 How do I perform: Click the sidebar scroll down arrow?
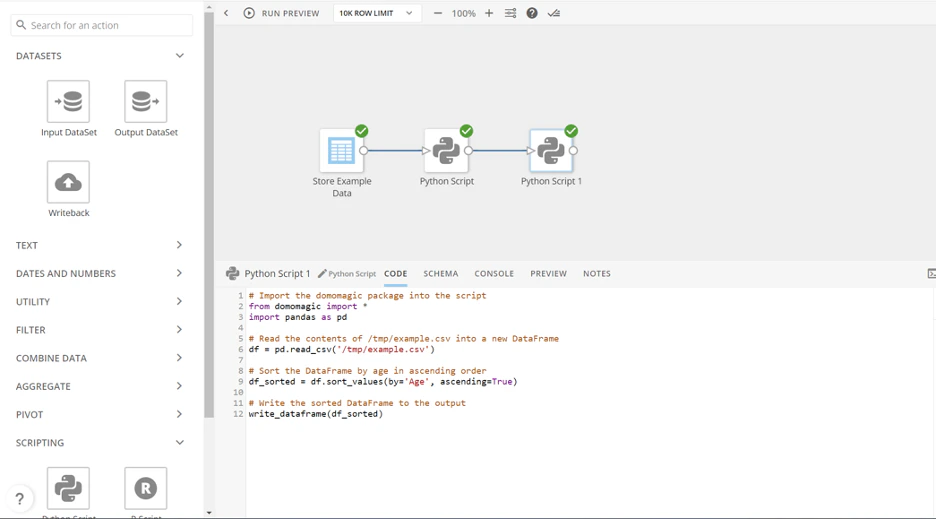pos(208,513)
